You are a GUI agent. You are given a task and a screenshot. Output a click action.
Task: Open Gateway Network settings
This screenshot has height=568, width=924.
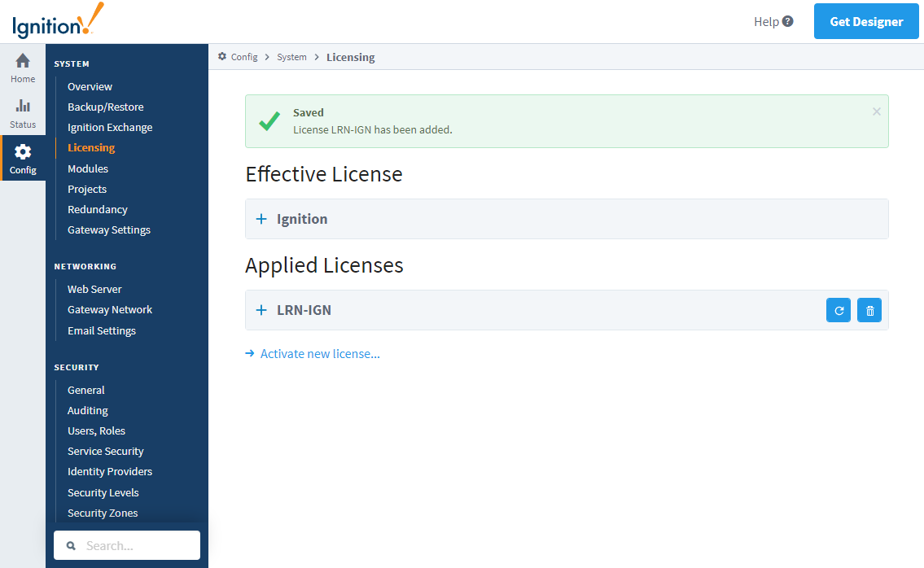pos(110,309)
